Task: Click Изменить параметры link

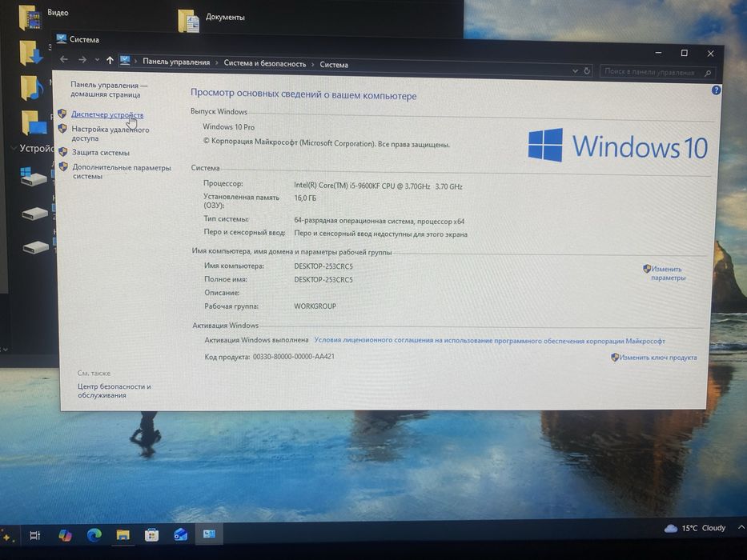Action: tap(668, 274)
